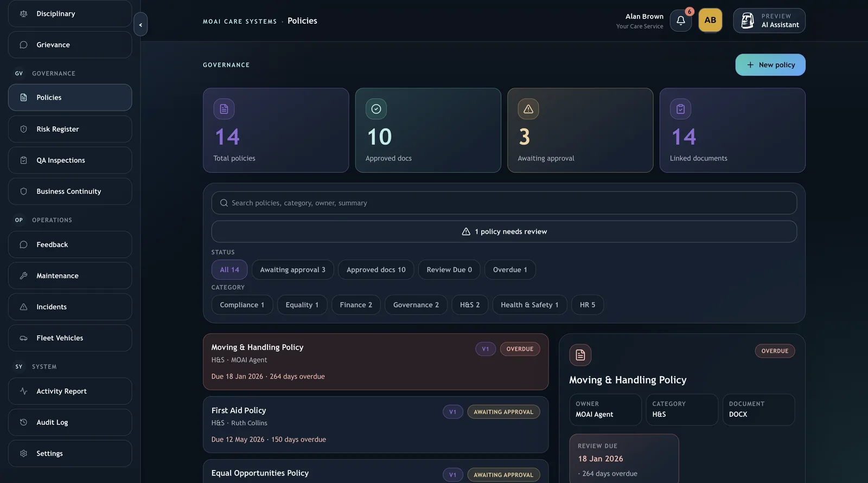The width and height of the screenshot is (868, 483).
Task: Collapse the sidebar with the arrow toggle
Action: [141, 24]
